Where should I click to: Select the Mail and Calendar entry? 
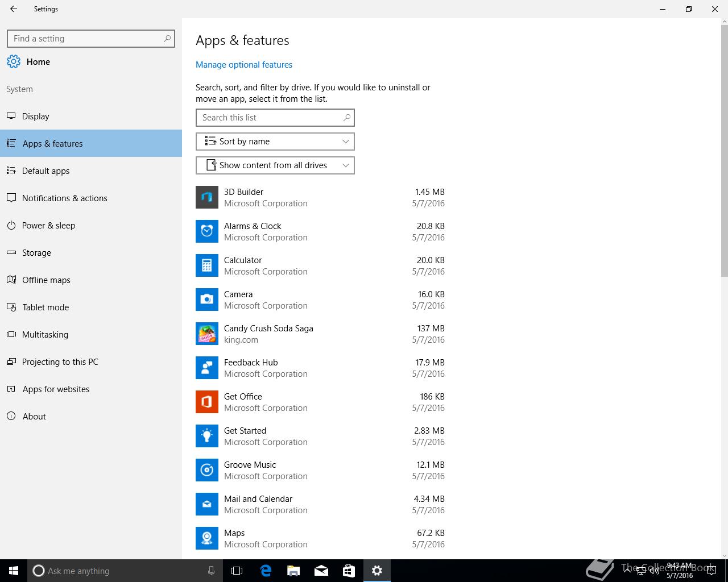point(321,504)
